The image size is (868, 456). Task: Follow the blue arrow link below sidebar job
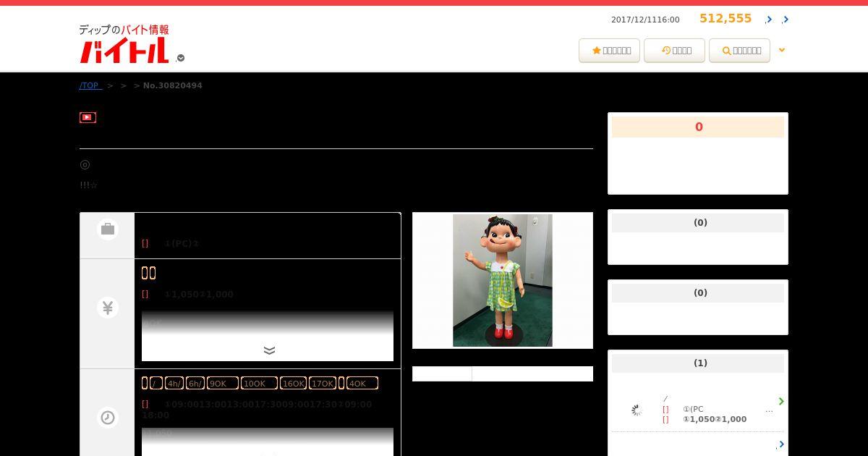pos(781,444)
